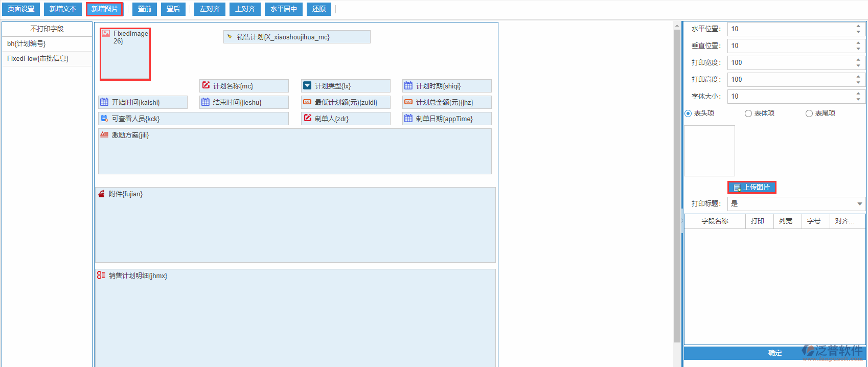
Task: Click the dropdown icon beside 计划类型{lx}
Action: (x=307, y=85)
